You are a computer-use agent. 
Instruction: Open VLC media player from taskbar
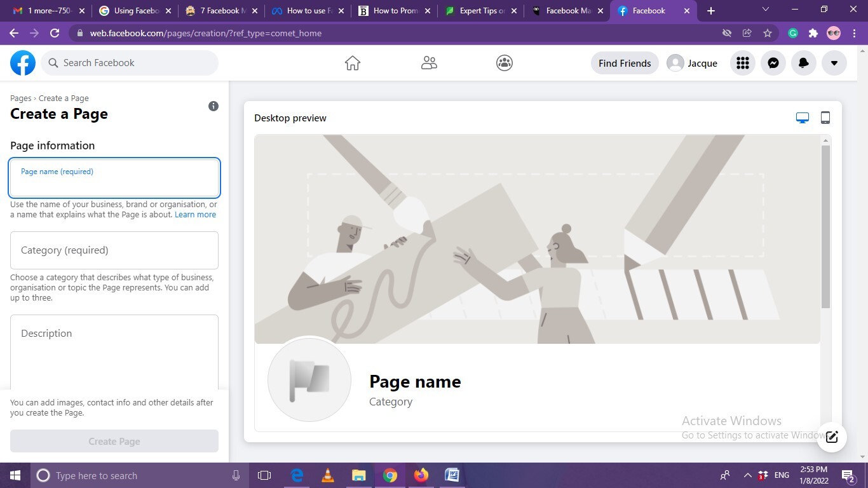pyautogui.click(x=328, y=475)
